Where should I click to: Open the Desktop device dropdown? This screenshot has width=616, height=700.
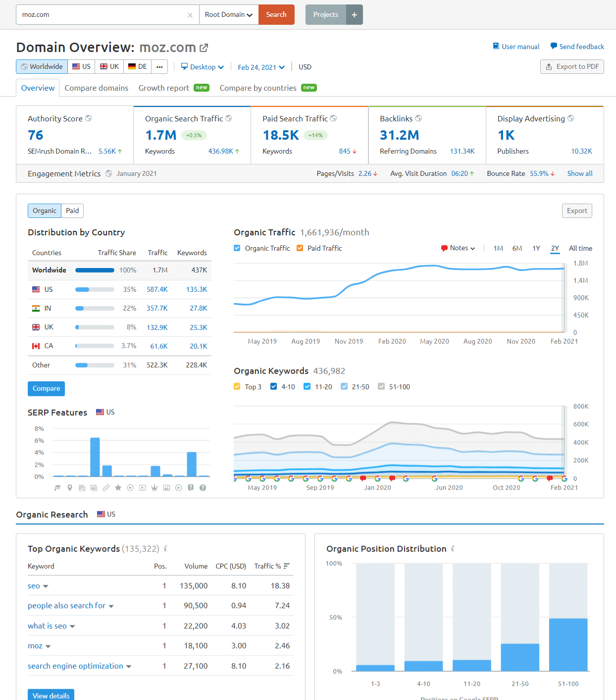coord(203,67)
